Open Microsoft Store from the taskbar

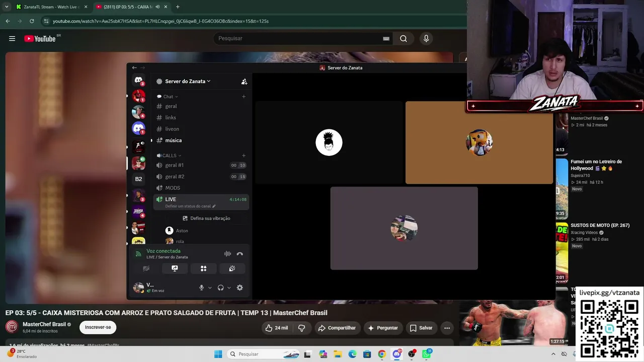point(367,354)
